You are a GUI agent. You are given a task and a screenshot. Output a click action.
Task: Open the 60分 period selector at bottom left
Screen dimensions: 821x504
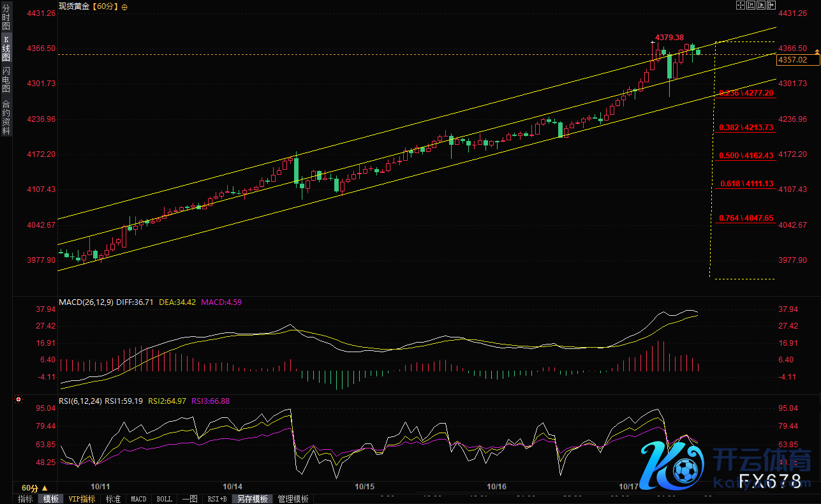coord(34,488)
